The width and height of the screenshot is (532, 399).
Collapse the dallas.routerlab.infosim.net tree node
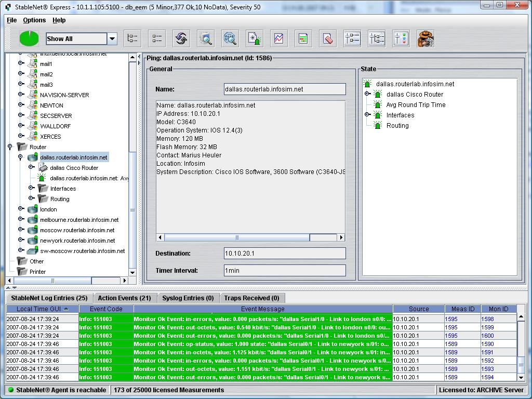20,157
